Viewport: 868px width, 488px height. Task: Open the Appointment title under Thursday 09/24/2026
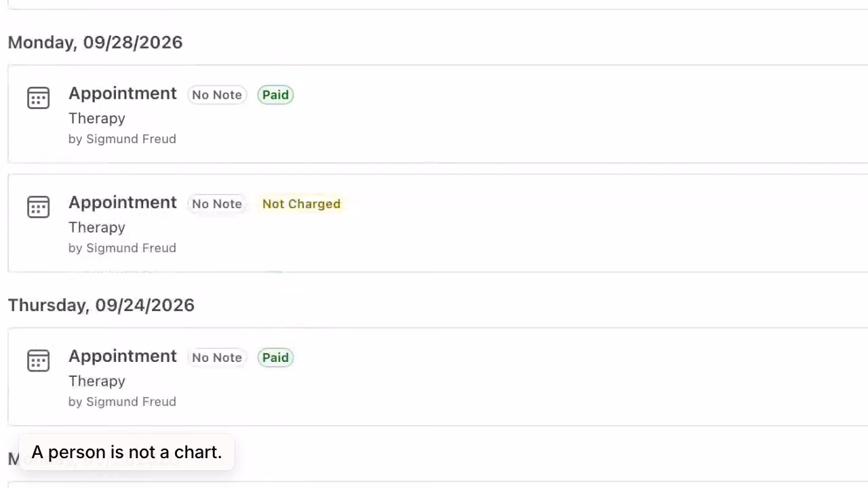pyautogui.click(x=123, y=357)
